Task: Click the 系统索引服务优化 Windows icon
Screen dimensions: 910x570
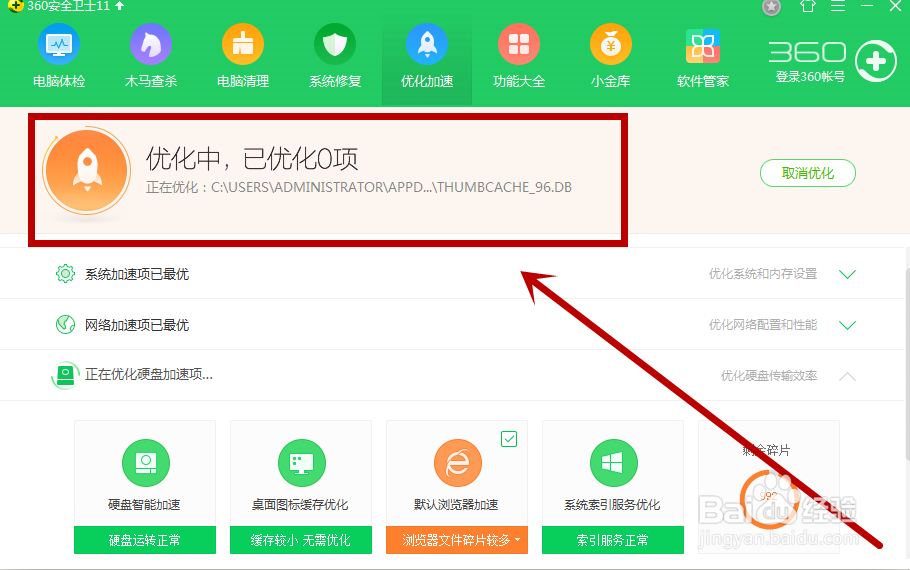Action: point(613,463)
